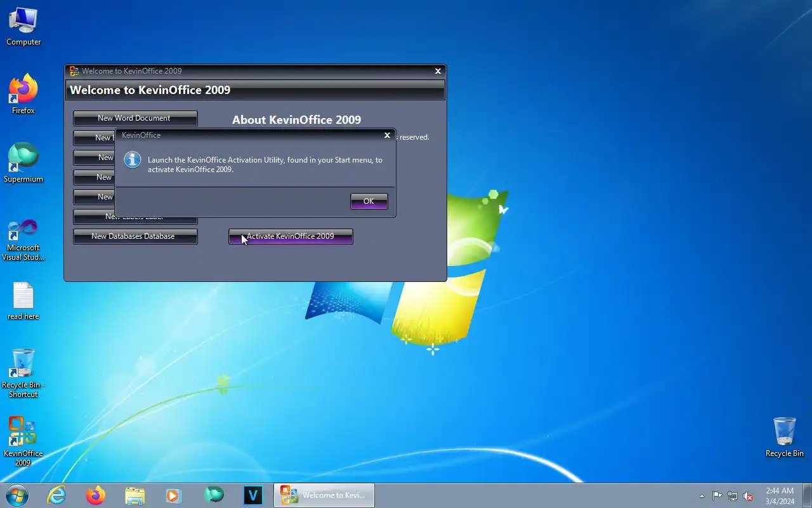This screenshot has height=508, width=812.
Task: Click the network tray icon
Action: [x=733, y=496]
